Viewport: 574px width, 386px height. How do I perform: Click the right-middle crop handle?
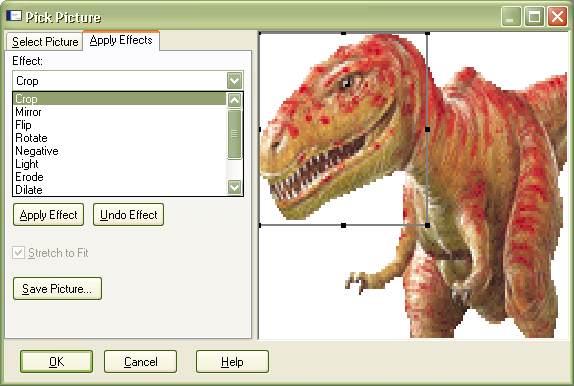[427, 129]
